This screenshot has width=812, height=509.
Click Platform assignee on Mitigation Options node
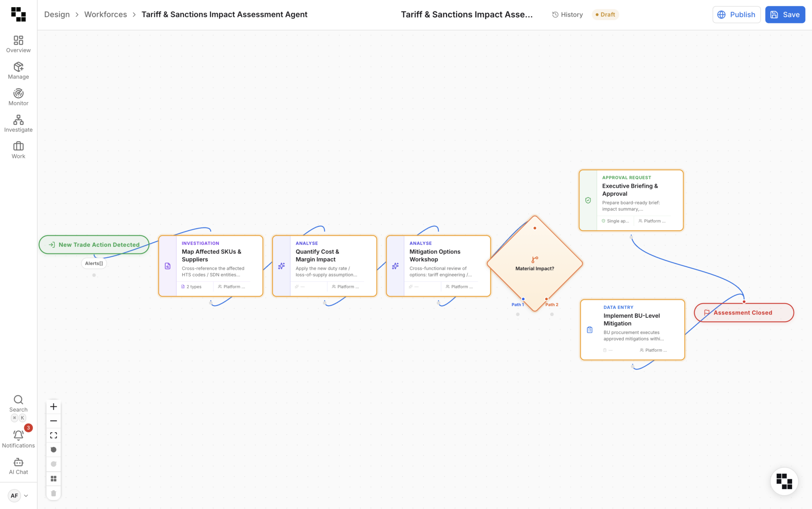tap(459, 286)
